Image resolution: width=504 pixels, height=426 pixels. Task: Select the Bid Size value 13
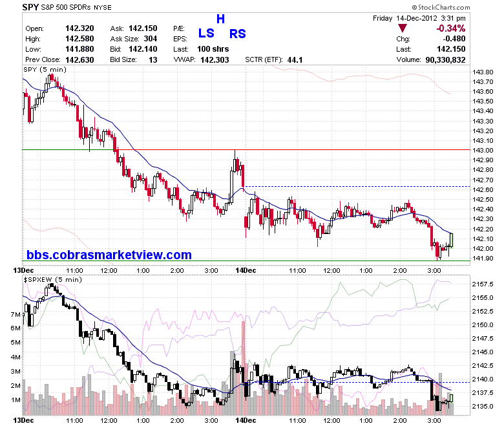[x=153, y=60]
